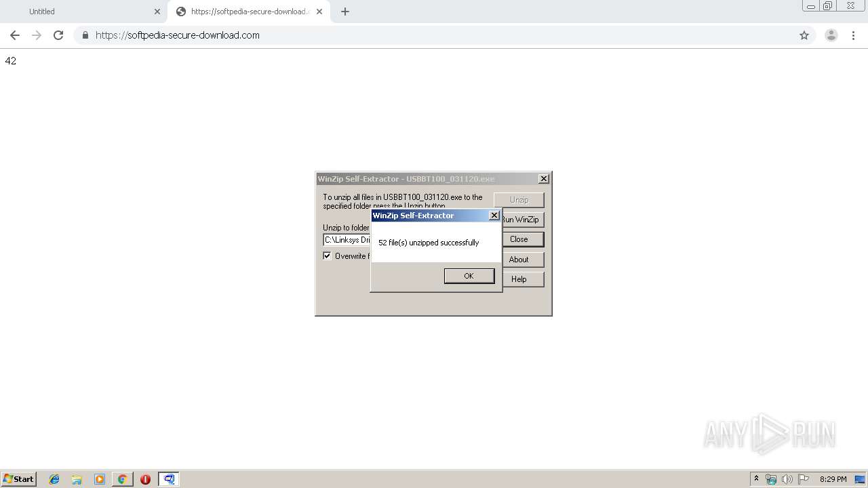
Task: Toggle the Overwrite files checkbox
Action: point(327,256)
